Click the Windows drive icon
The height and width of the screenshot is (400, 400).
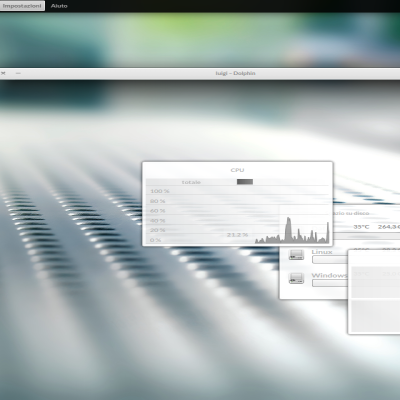coord(296,278)
